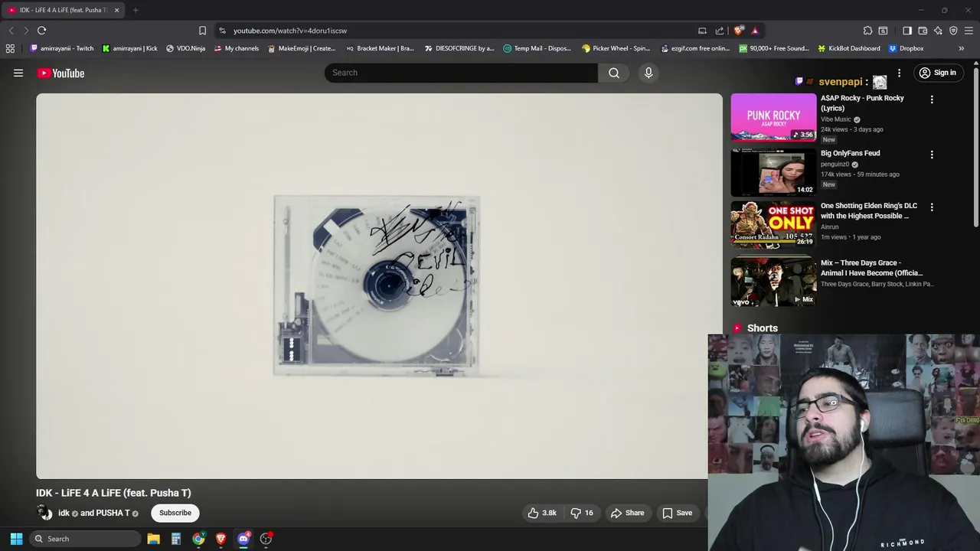Subscribe to the idk channel

(x=175, y=513)
